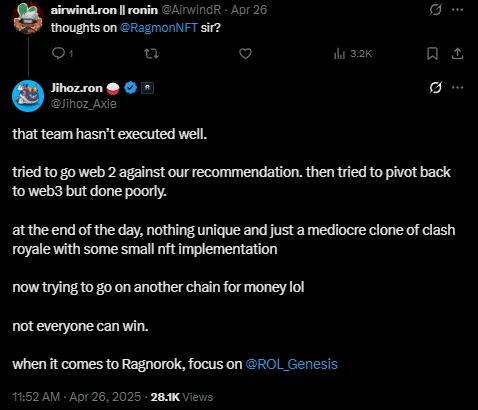
Task: Click the affiliation badge beside Jihoz.ron
Action: (x=148, y=88)
